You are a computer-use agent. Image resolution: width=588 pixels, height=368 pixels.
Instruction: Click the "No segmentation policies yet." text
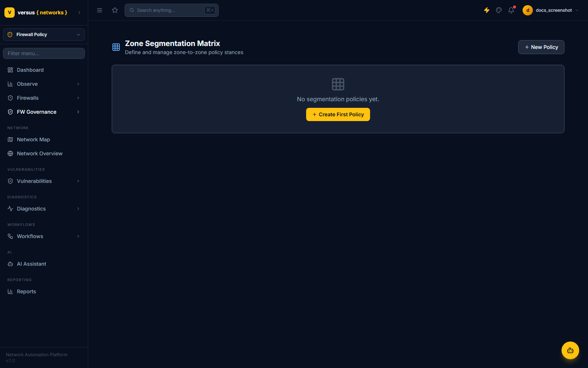pos(338,99)
